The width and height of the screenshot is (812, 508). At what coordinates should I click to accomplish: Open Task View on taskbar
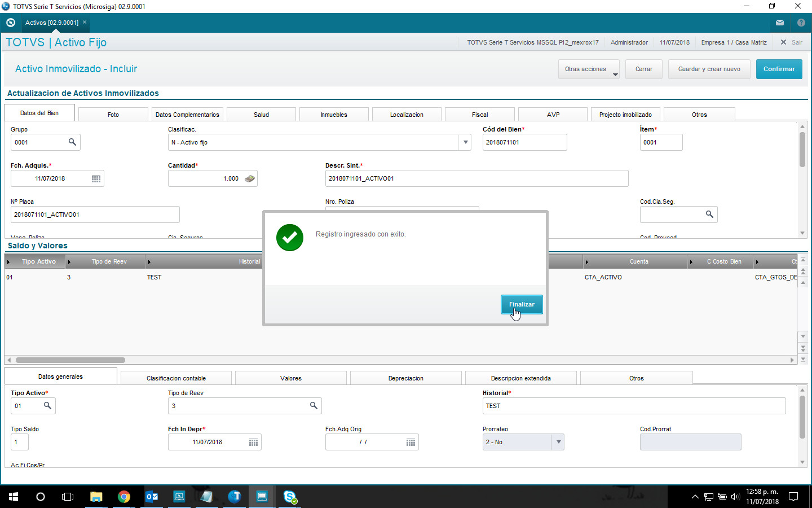[68, 497]
